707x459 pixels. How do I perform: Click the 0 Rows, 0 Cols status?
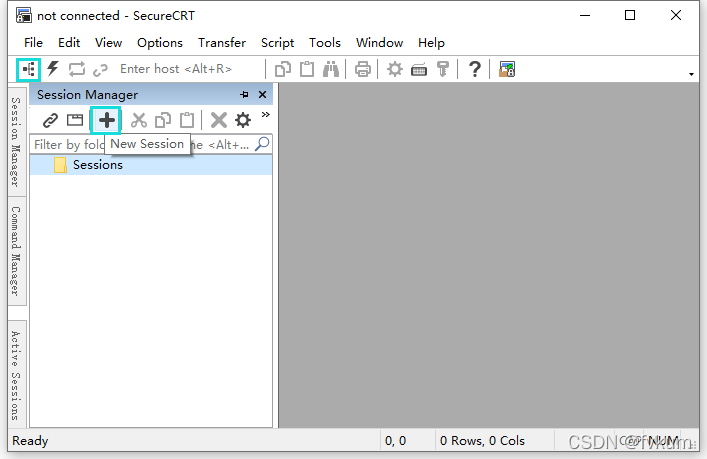point(482,441)
